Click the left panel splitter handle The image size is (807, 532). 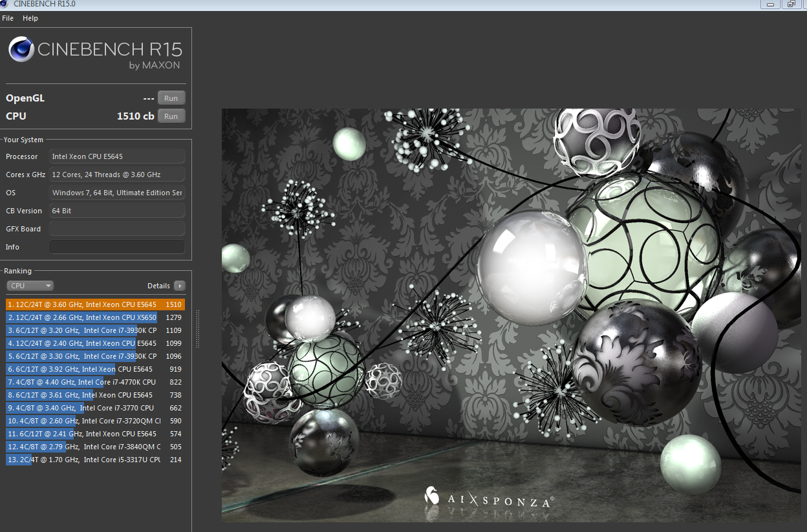197,328
